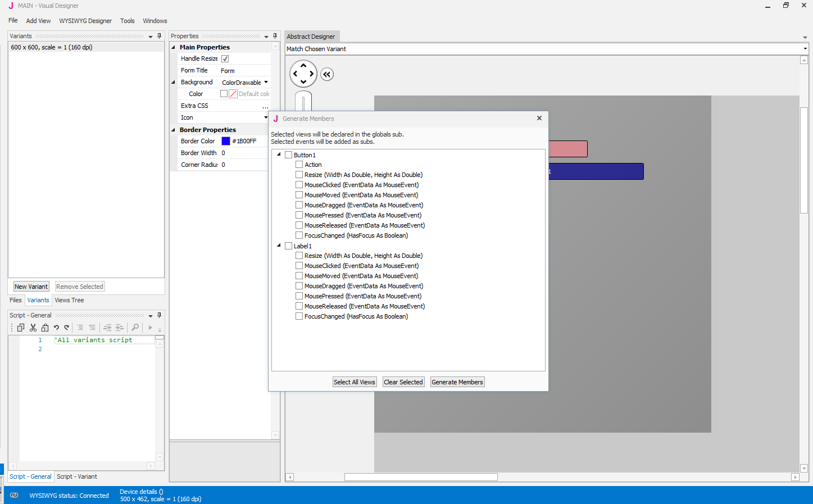Open the Background ColorDrawable dropdown
Viewport: 813px width, 504px height.
pos(266,82)
